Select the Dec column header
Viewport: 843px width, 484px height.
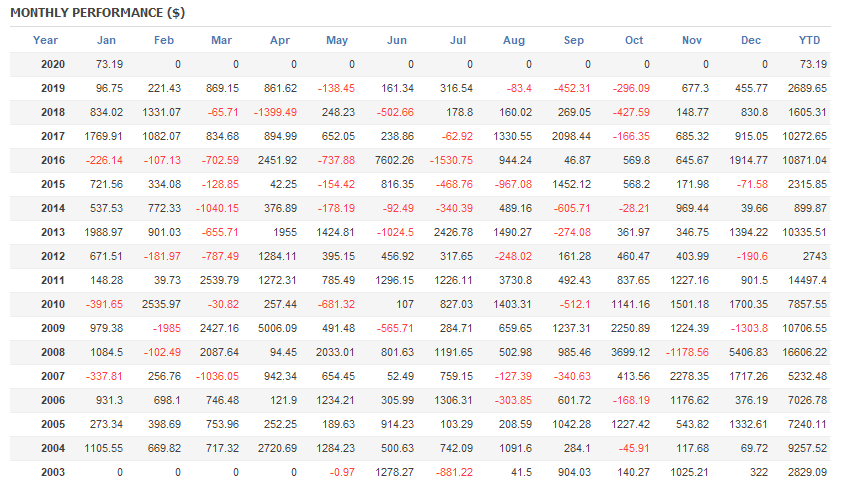click(751, 40)
